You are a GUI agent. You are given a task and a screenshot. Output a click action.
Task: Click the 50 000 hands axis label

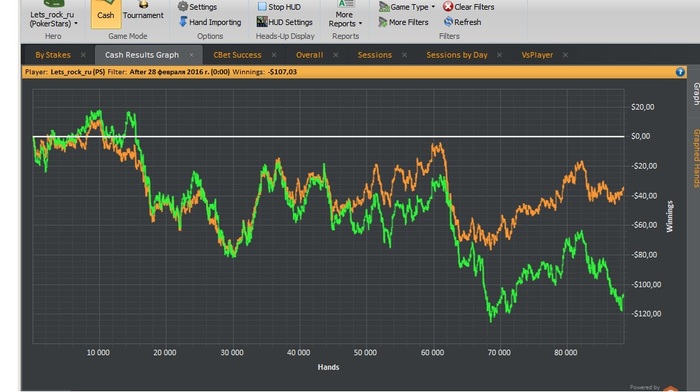tap(365, 353)
